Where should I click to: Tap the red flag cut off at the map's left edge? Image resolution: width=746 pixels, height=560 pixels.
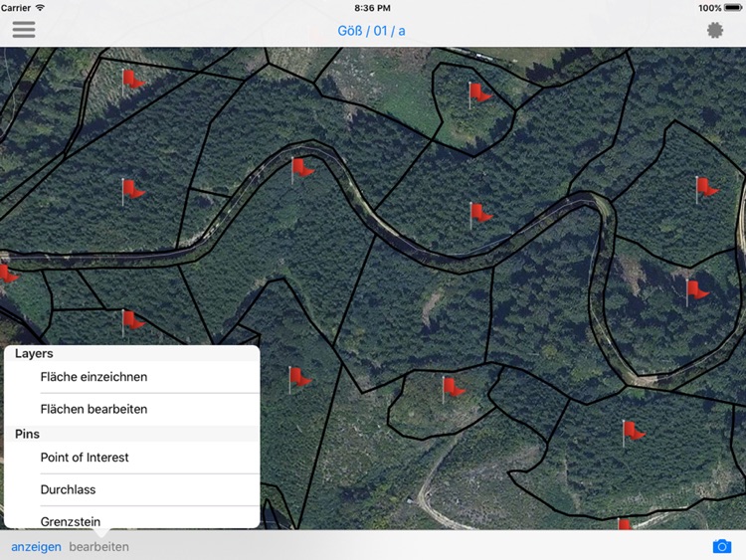8,275
